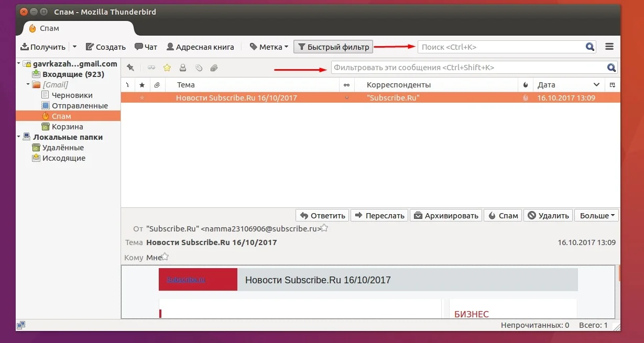Click the magnifier icon in message filter box

click(611, 68)
